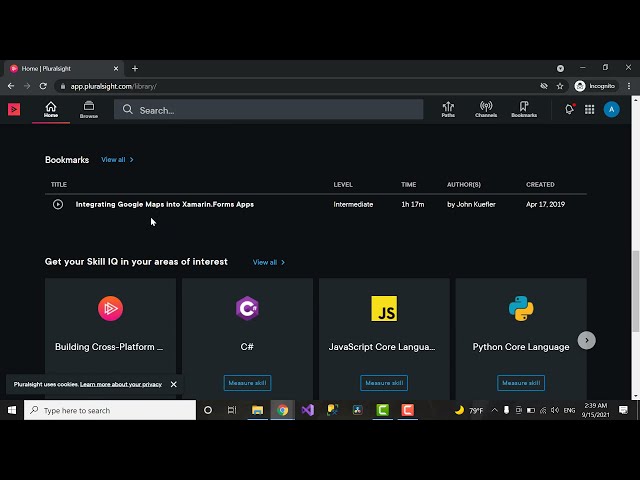This screenshot has height=480, width=640.
Task: Open Task View on the taskbar
Action: click(x=232, y=410)
